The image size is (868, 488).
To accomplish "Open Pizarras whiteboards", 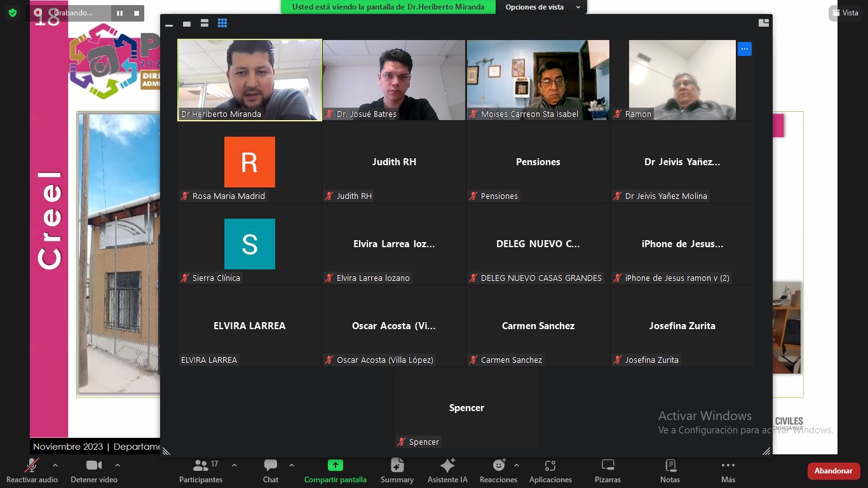I will (x=607, y=470).
